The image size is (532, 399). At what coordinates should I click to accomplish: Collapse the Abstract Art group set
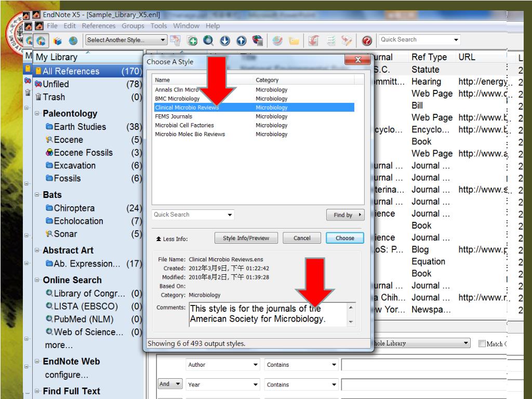[x=37, y=250]
